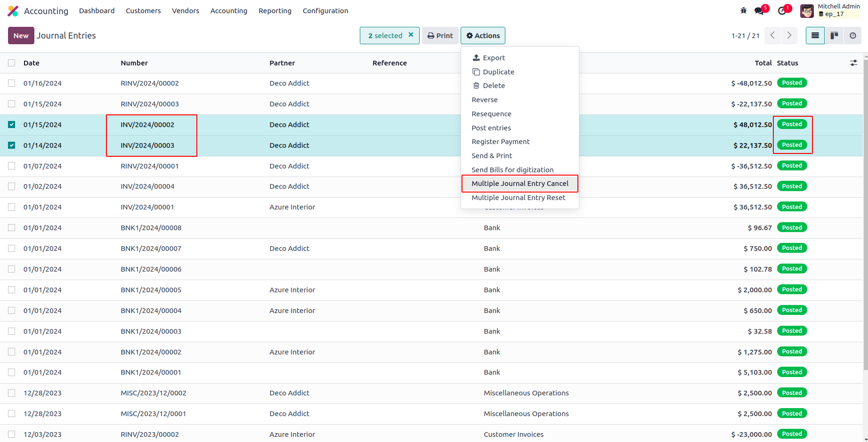Open entry MISC/2023/12/0002
This screenshot has width=868, height=442.
point(154,393)
